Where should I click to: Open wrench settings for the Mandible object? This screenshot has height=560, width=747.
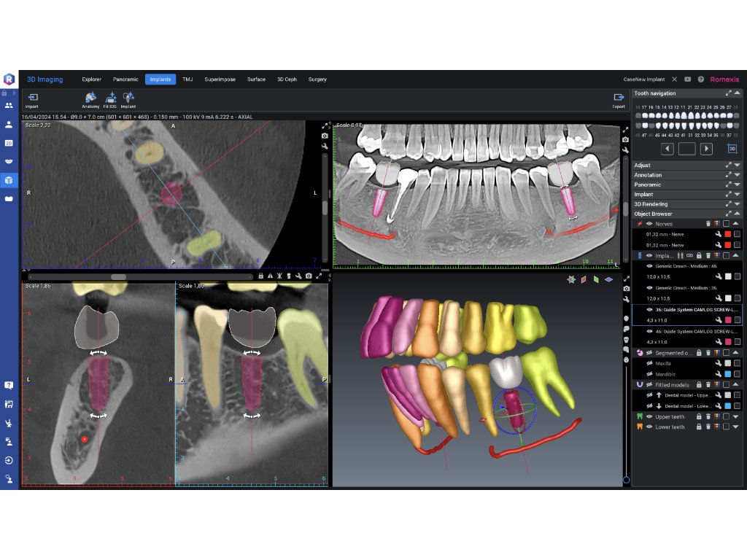click(718, 374)
